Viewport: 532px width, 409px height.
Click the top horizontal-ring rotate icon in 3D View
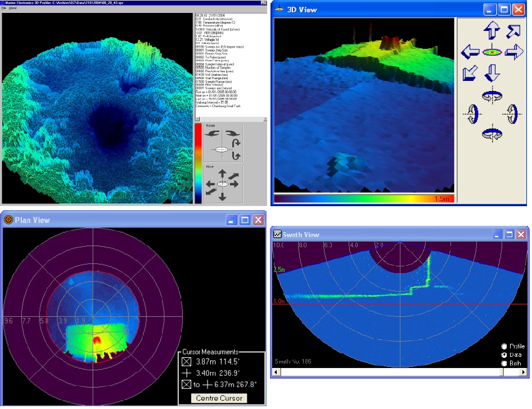[x=492, y=96]
